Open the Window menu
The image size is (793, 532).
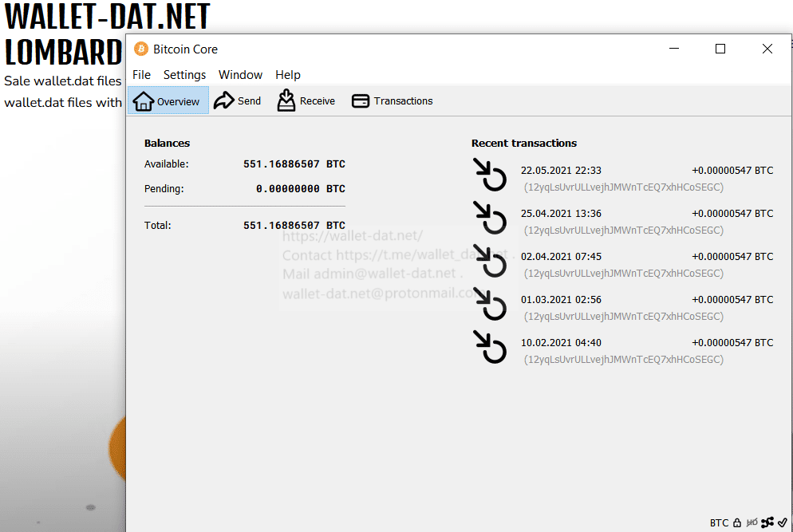coord(240,75)
